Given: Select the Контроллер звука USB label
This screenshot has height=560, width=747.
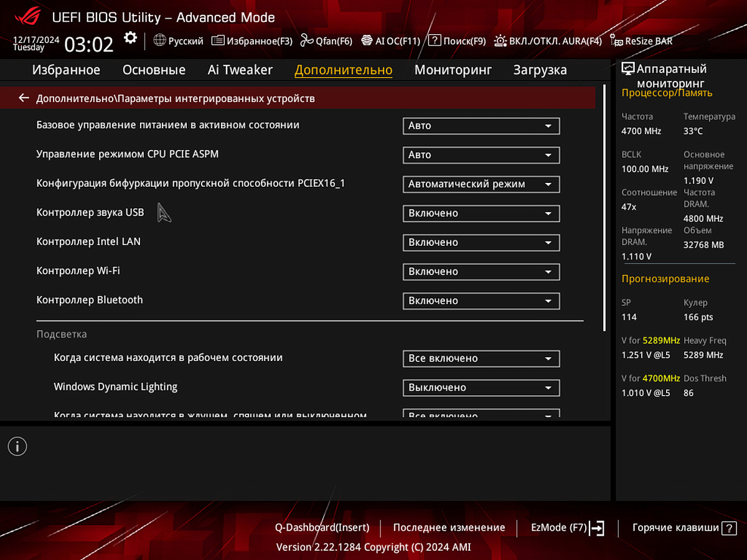Looking at the screenshot, I should 90,212.
